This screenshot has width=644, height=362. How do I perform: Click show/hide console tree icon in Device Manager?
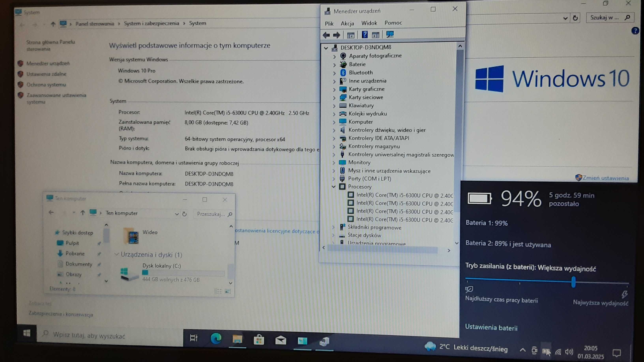pyautogui.click(x=351, y=35)
